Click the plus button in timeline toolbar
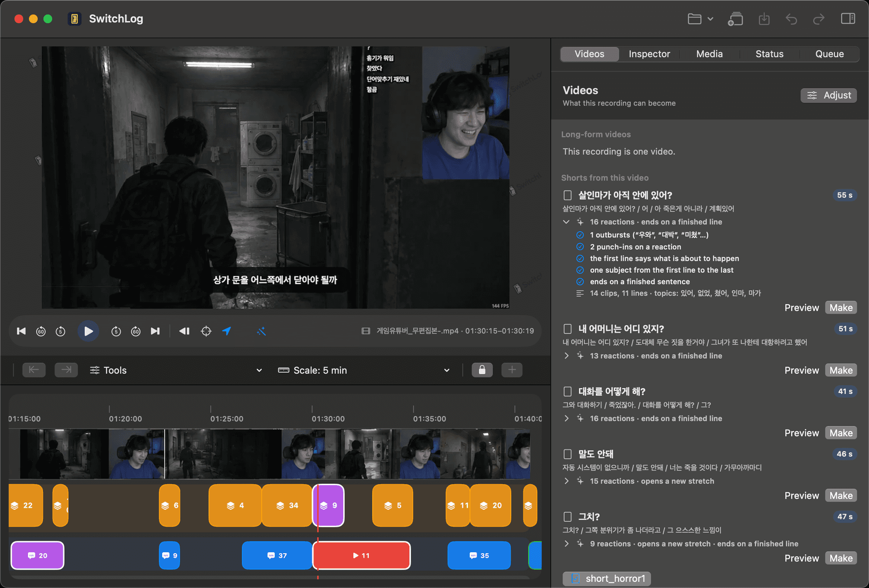The image size is (869, 588). [512, 370]
